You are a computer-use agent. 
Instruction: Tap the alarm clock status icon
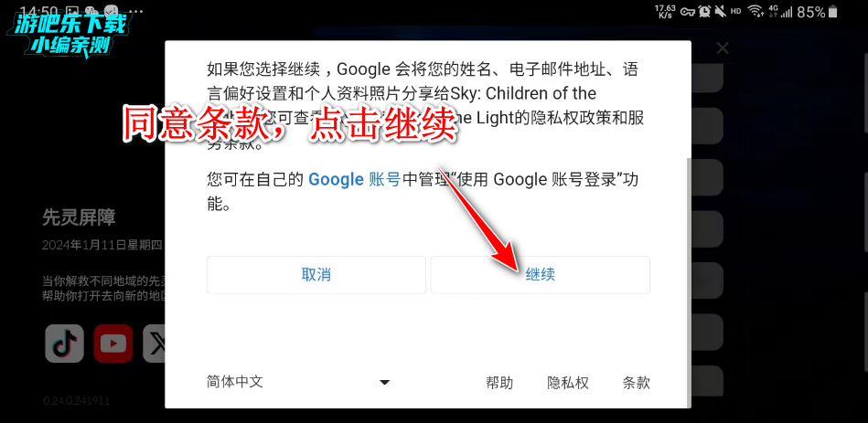(704, 10)
